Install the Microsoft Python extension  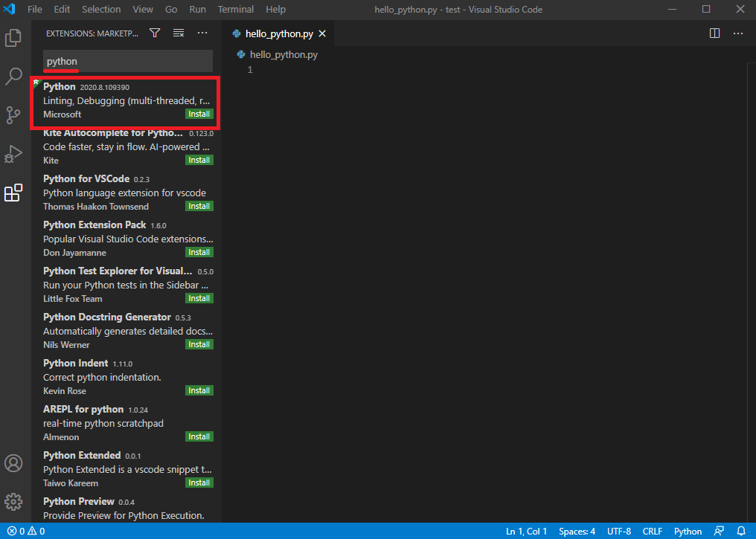point(199,114)
